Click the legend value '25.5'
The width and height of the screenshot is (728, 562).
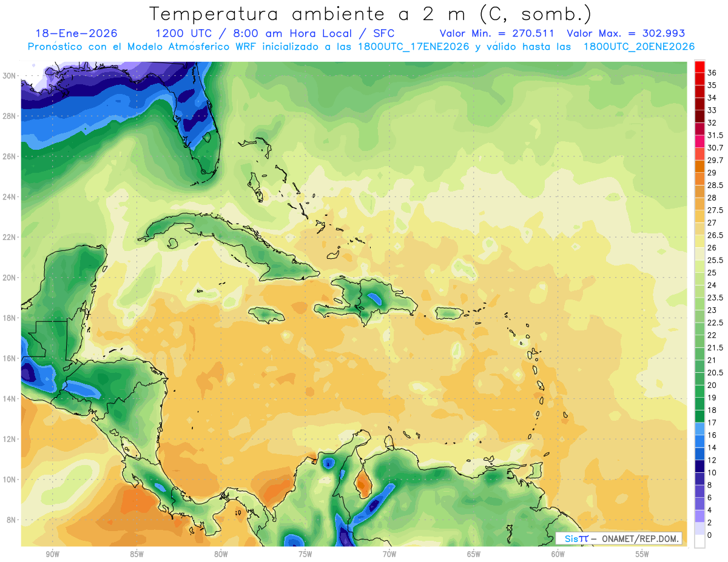point(715,260)
